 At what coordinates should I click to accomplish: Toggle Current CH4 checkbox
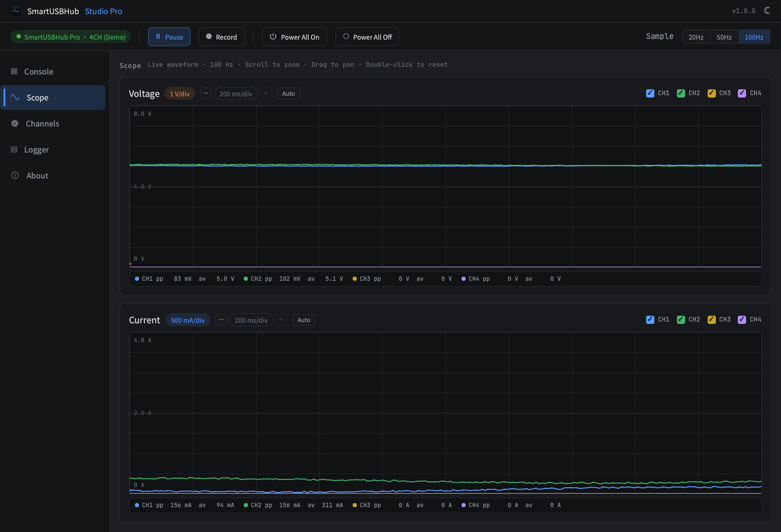[742, 319]
